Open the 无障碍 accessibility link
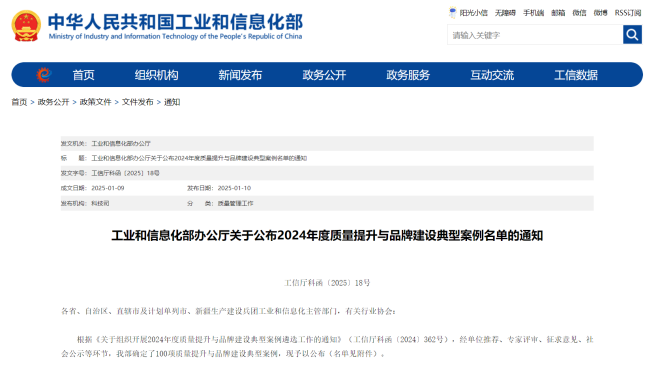 pos(505,13)
